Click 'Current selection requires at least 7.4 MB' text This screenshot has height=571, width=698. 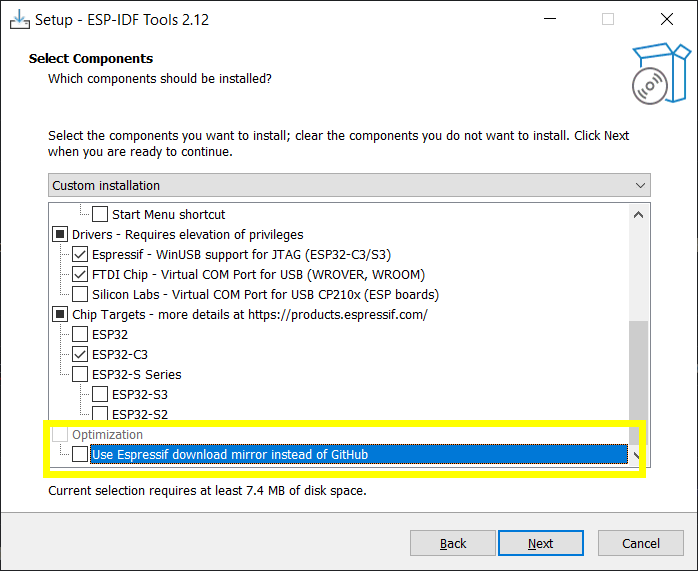207,490
